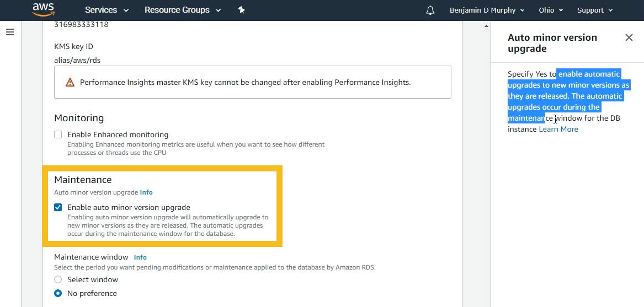Click the pin shortcuts icon
The image size is (644, 307).
(x=242, y=10)
